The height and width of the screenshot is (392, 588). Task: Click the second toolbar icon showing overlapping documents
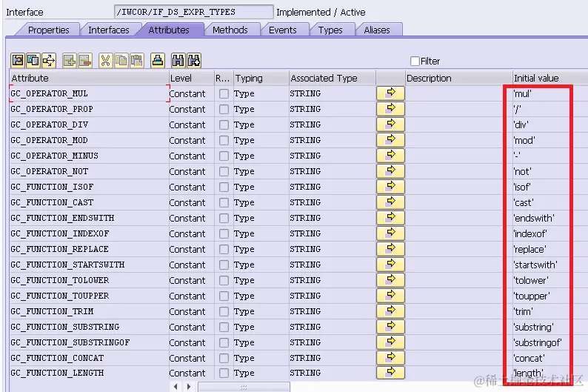click(33, 61)
